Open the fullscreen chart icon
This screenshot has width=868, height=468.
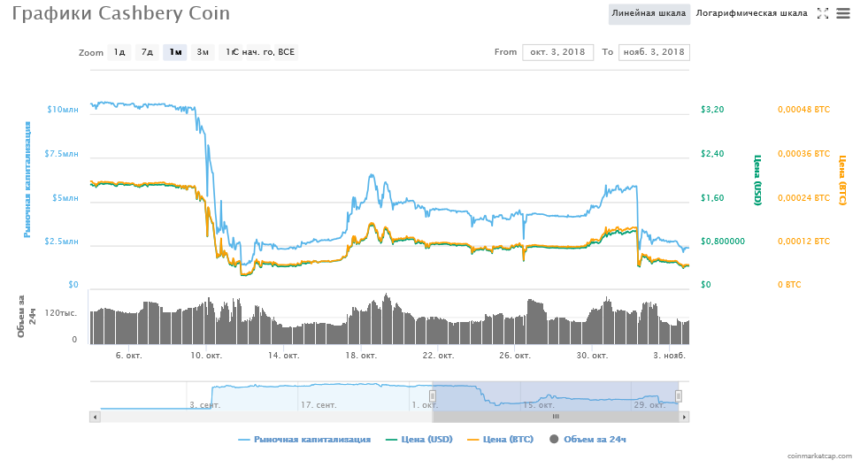[823, 13]
